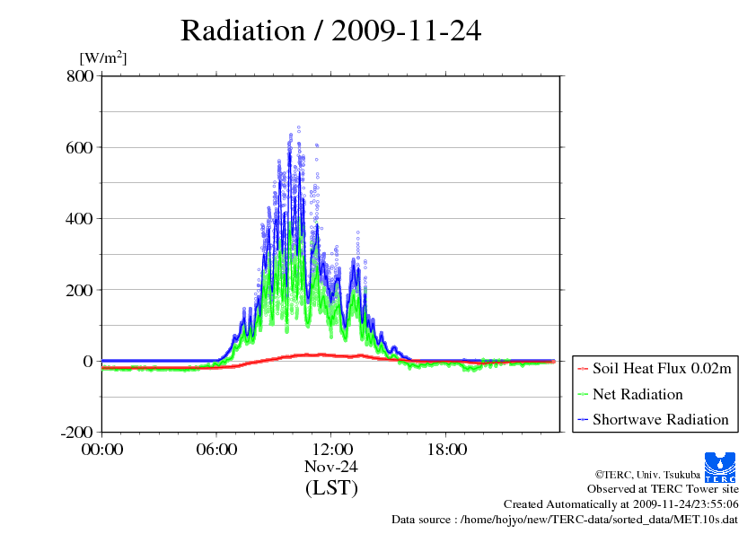Click 'Observed at TERC Tower site' text
756x534 pixels.
pyautogui.click(x=663, y=489)
